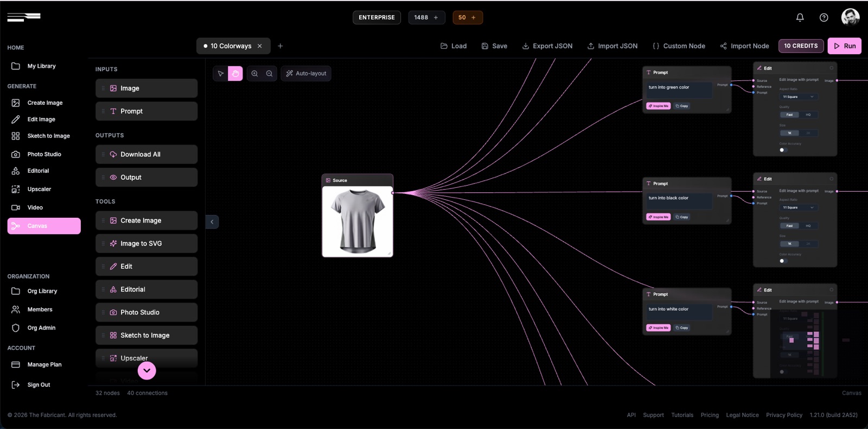Add the Image to SVG tool node
Screen dimensions: 868x429
[146, 243]
